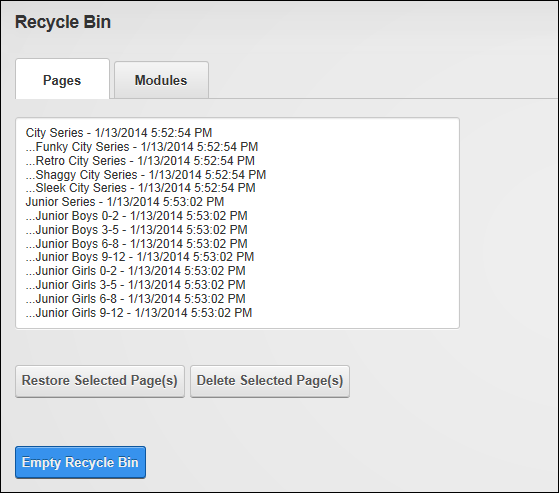Open the Modules tab
559x493 pixels.
(161, 80)
